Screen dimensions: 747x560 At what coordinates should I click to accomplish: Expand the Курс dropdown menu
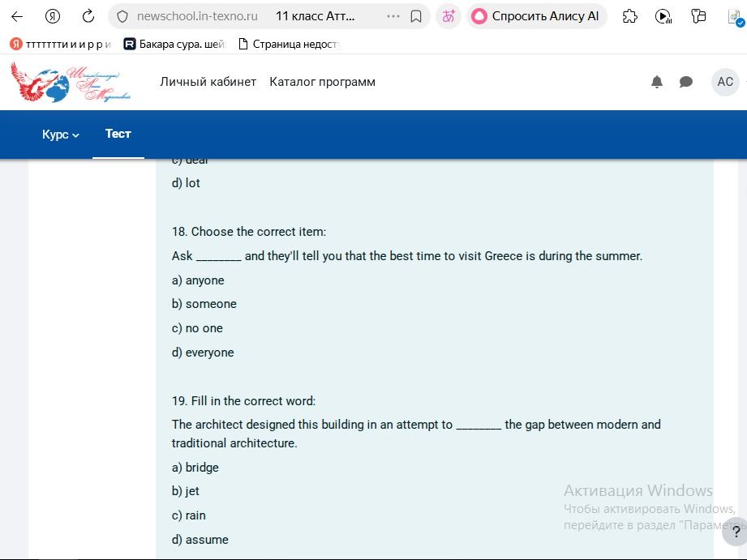click(61, 135)
